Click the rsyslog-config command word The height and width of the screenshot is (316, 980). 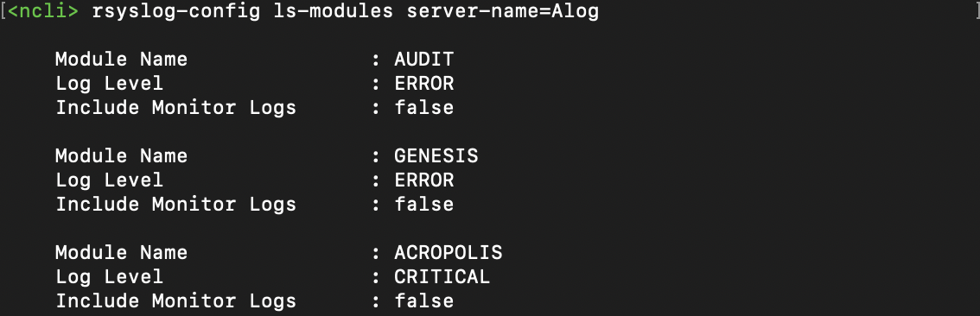[x=176, y=11]
